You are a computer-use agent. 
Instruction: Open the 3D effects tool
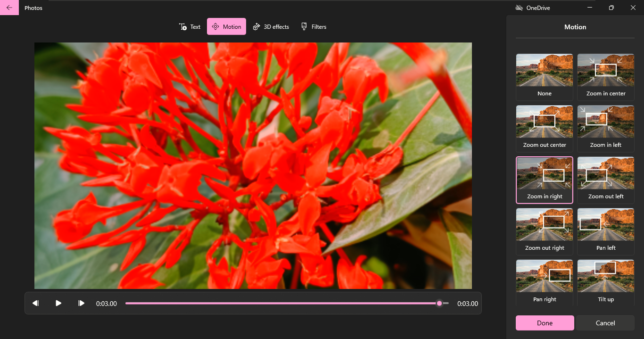(271, 26)
